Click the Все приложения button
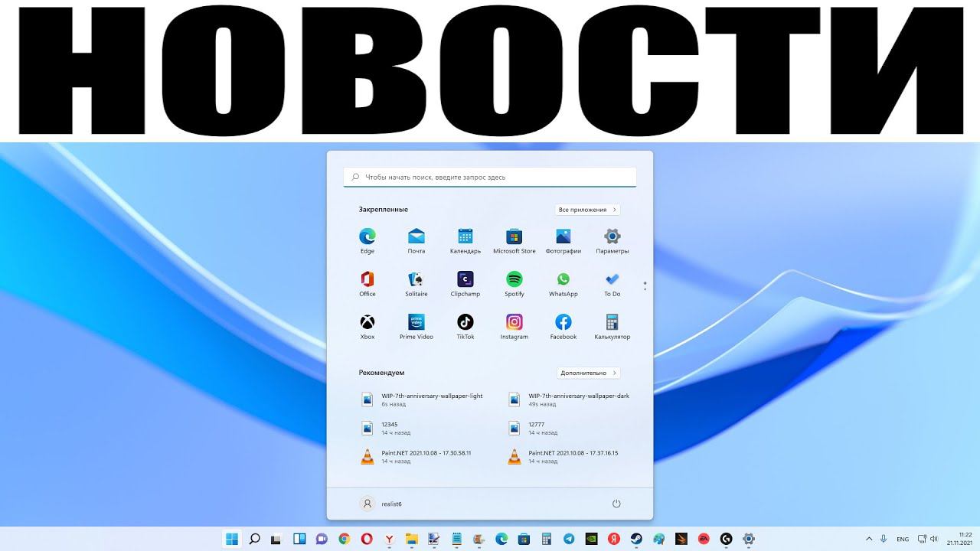Viewport: 980px width, 551px height. (x=587, y=210)
